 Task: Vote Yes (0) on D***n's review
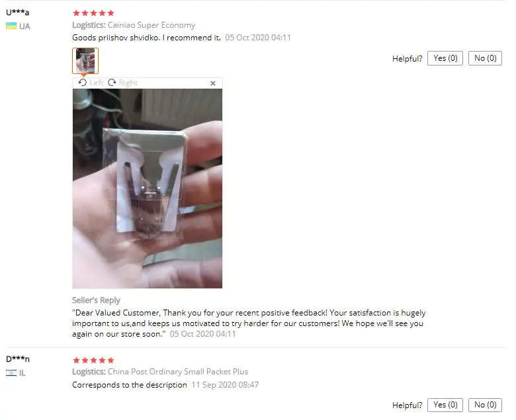pyautogui.click(x=445, y=405)
